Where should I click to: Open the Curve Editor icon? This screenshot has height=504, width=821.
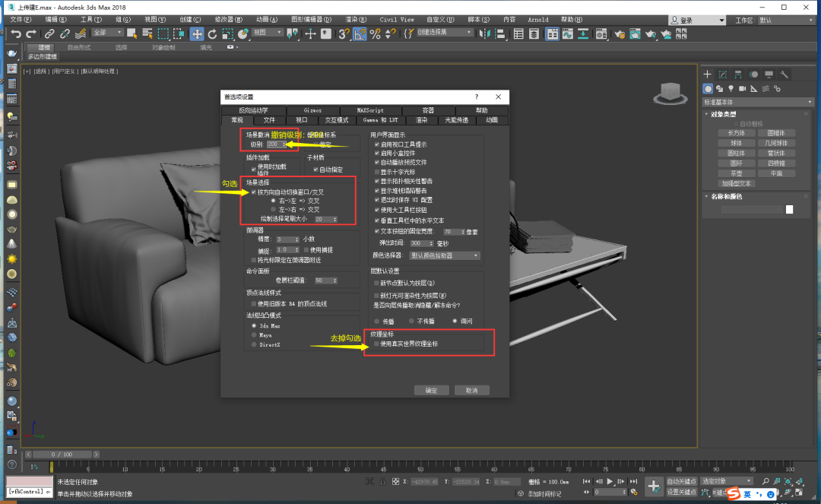click(568, 34)
